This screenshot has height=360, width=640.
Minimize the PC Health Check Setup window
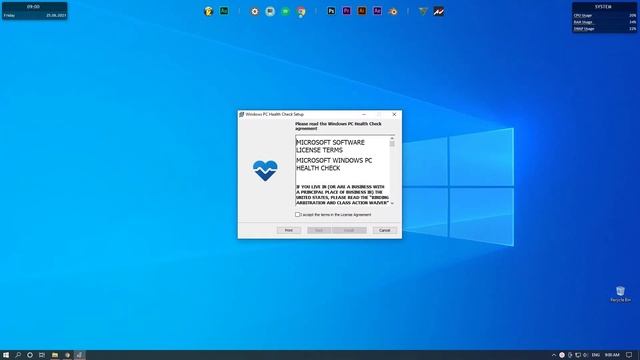point(364,114)
